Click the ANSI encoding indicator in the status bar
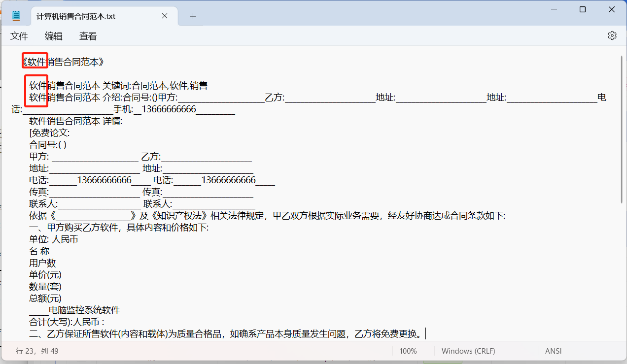 click(553, 351)
